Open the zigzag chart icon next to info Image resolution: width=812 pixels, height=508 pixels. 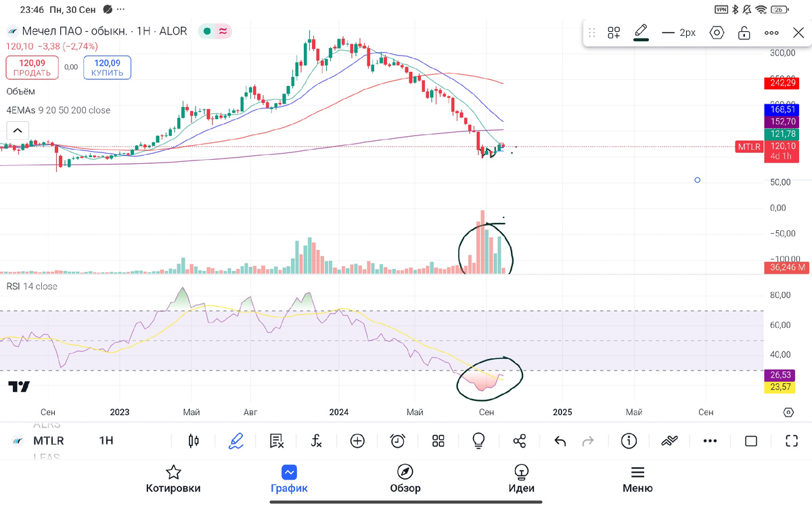(x=669, y=442)
